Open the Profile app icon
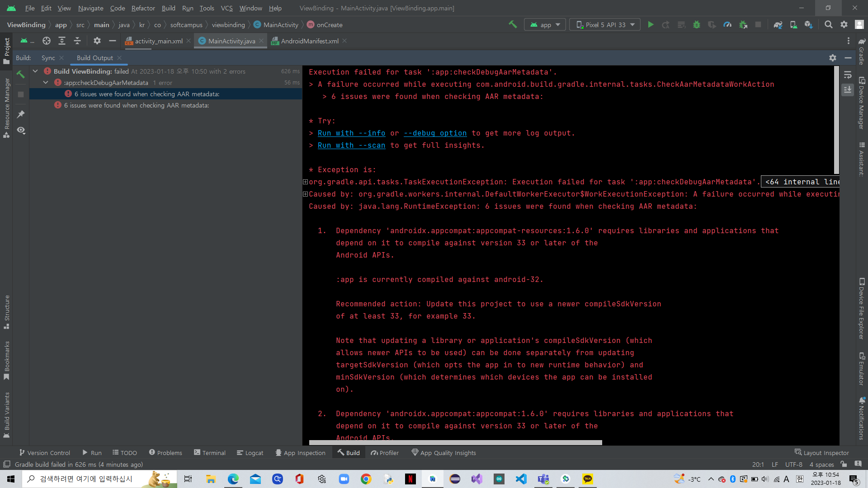 727,25
